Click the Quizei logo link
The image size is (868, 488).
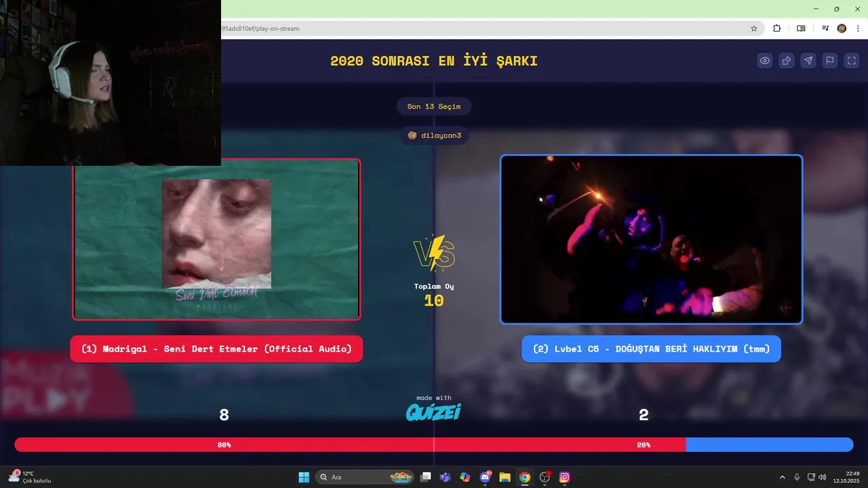pyautogui.click(x=434, y=411)
